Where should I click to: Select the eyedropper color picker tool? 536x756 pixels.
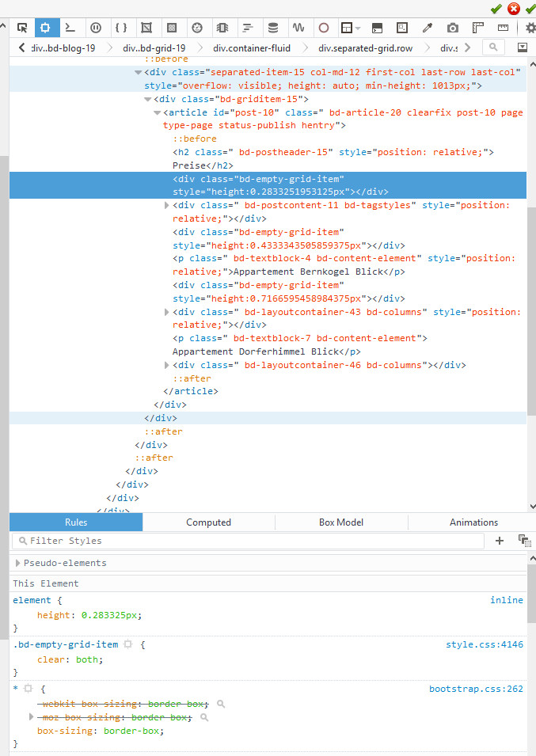(428, 28)
